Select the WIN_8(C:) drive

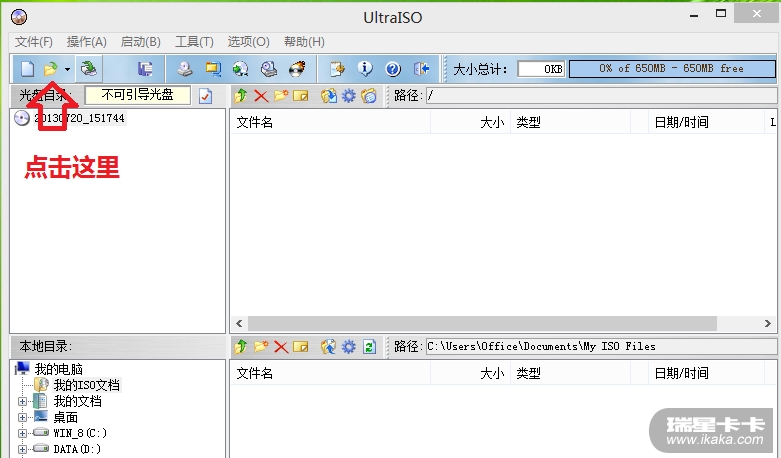(x=80, y=433)
